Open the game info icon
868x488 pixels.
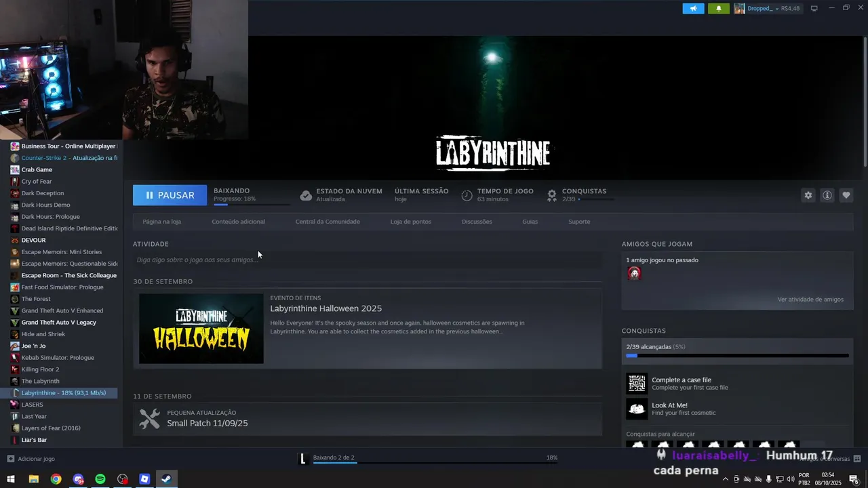[x=827, y=195]
